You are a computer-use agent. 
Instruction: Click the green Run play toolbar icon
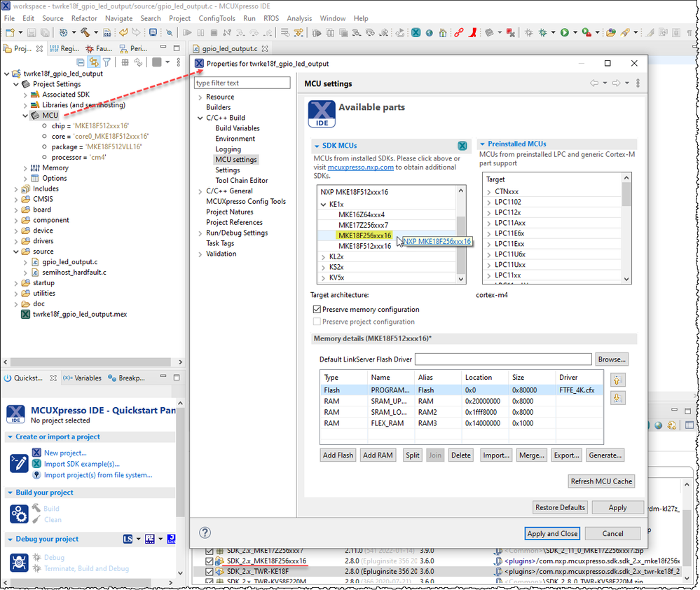[x=565, y=32]
